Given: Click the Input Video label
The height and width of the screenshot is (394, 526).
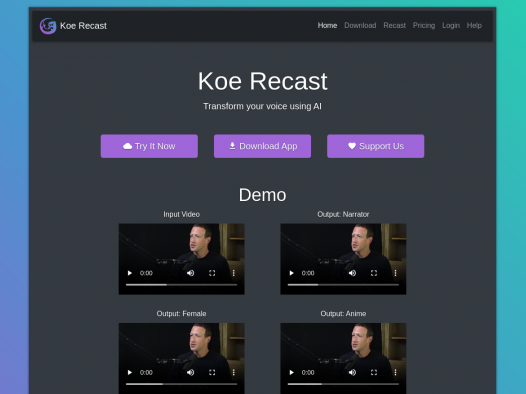Looking at the screenshot, I should (x=181, y=214).
